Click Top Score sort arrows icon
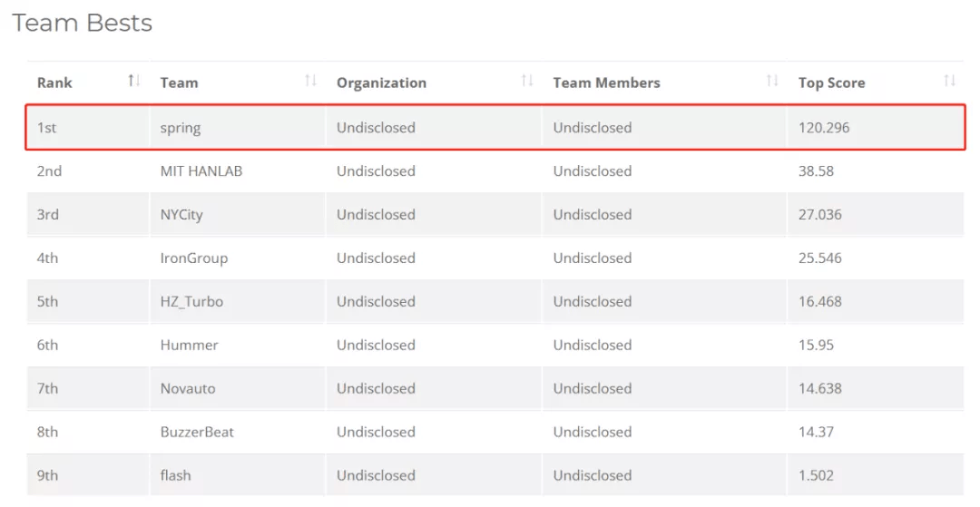The width and height of the screenshot is (980, 507). click(949, 82)
